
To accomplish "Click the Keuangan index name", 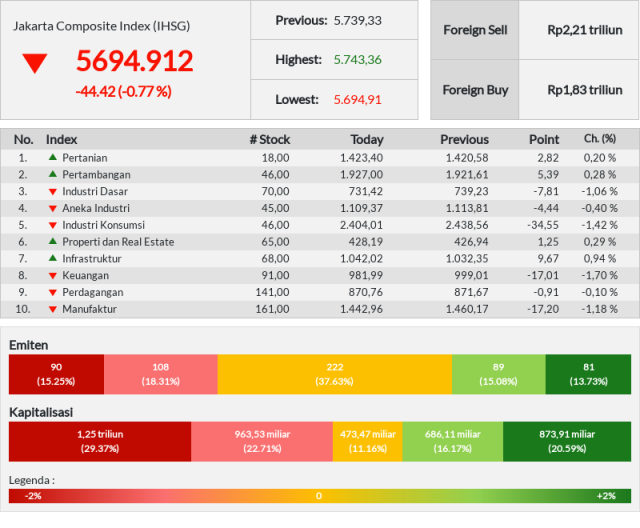I will (x=86, y=275).
